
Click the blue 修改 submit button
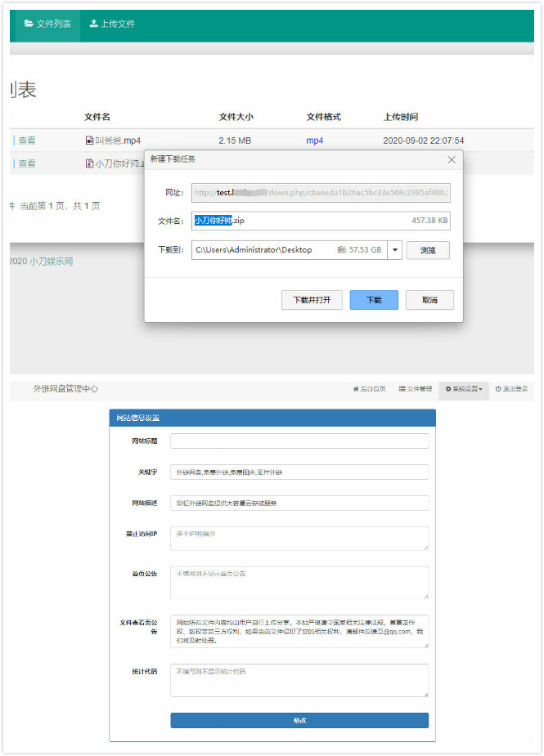[x=299, y=720]
